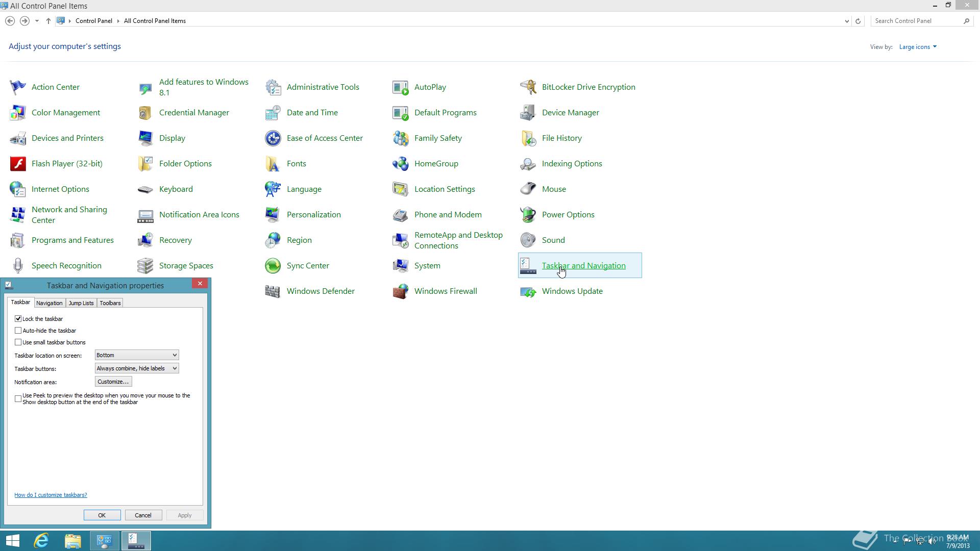Viewport: 980px width, 551px height.
Task: Switch to the Toolbars tab
Action: pyautogui.click(x=110, y=303)
